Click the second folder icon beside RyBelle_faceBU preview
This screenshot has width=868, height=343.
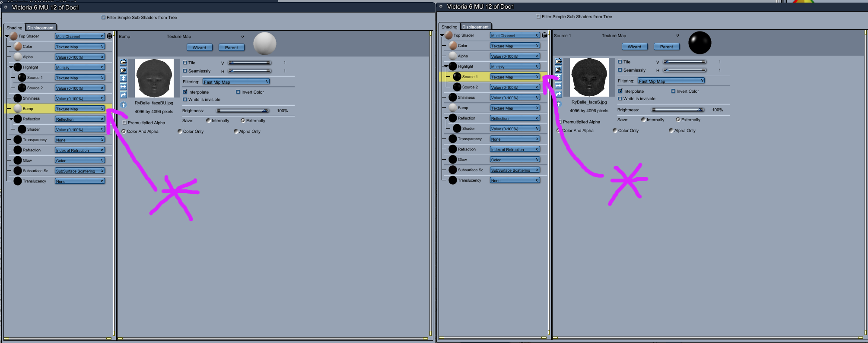tap(124, 70)
